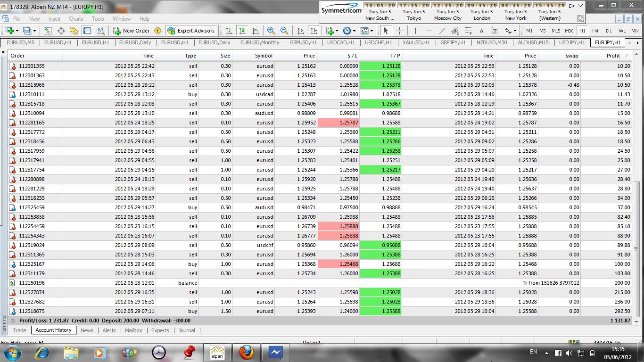The width and height of the screenshot is (644, 362).
Task: Open the Indicators list dropdown
Action: pyautogui.click(x=332, y=31)
